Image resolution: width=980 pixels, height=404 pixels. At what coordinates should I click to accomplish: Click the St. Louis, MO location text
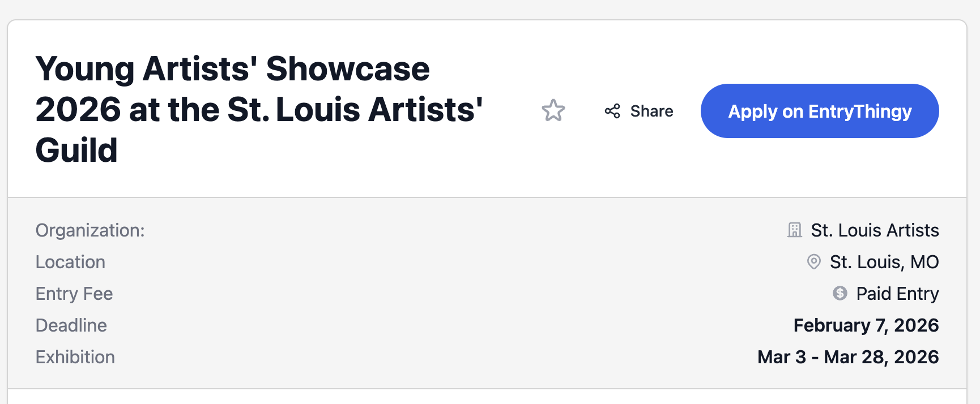(884, 262)
